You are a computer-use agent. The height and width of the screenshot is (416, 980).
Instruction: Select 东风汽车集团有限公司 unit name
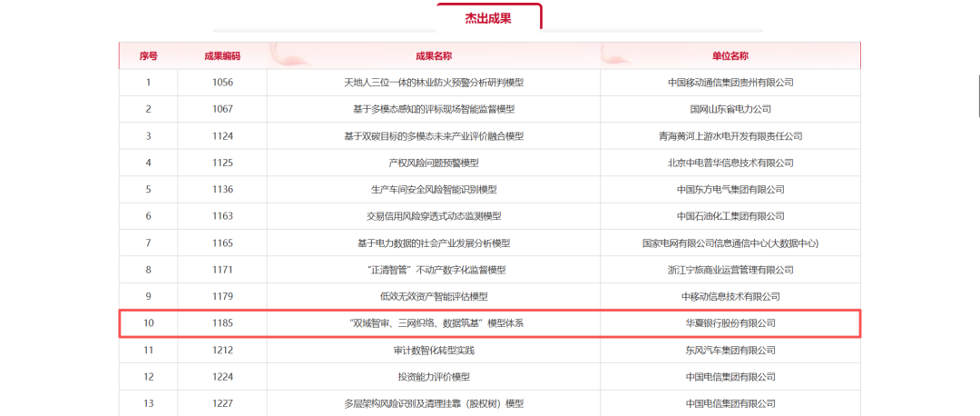pos(730,350)
